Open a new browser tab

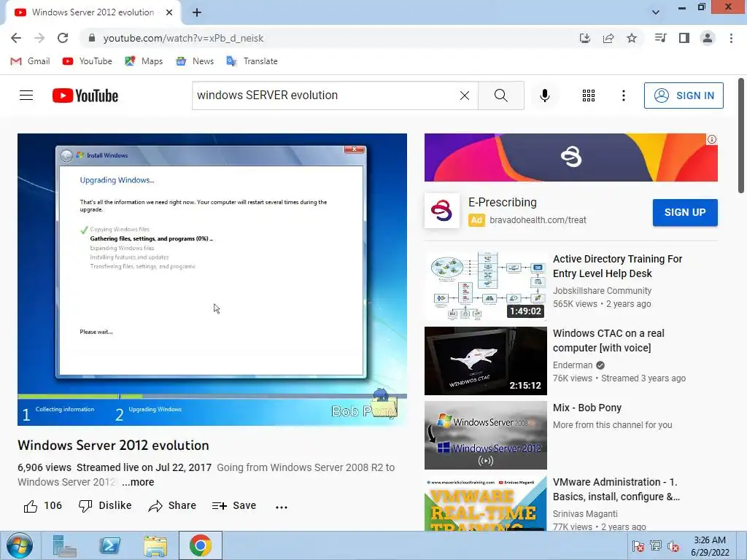(197, 12)
